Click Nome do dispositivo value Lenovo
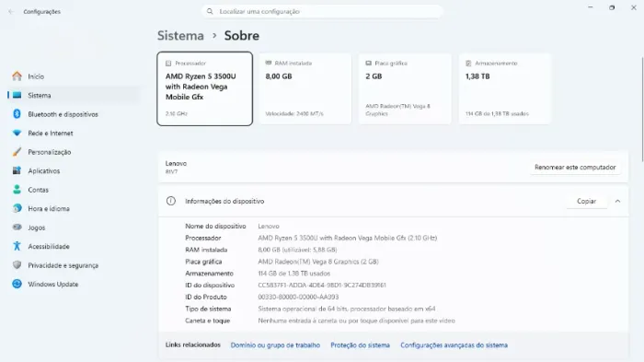The width and height of the screenshot is (644, 362). [269, 227]
